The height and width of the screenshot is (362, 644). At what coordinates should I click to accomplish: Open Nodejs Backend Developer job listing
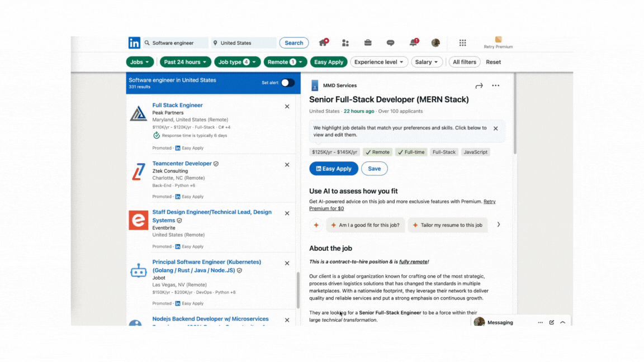point(210,319)
